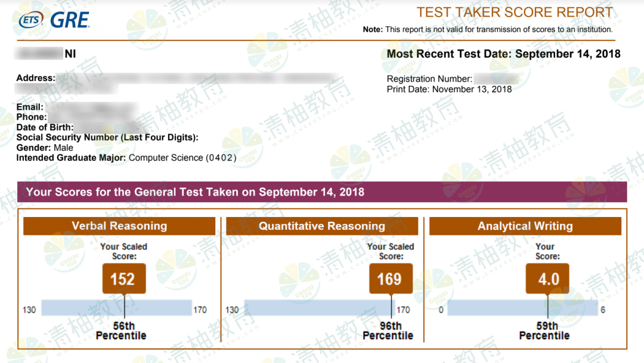Select the 56th Percentile text

[121, 331]
